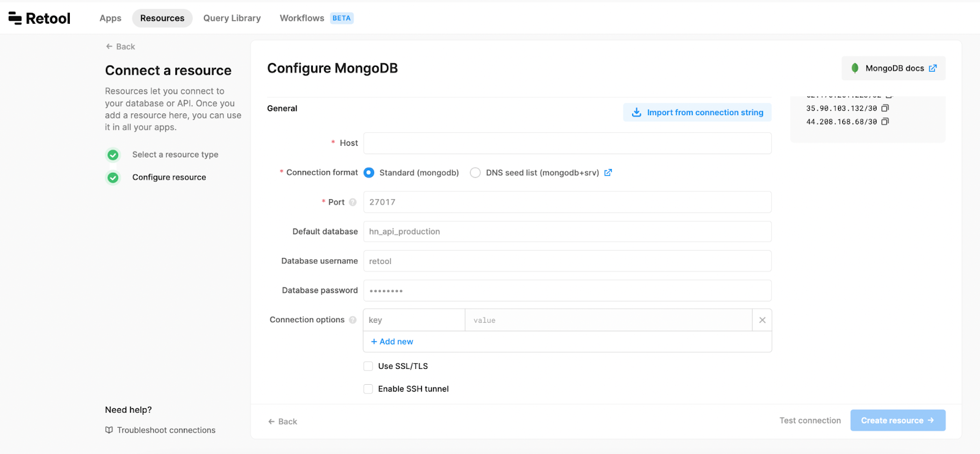Viewport: 980px width, 454px height.
Task: Check the Enable SSH tunnel option
Action: (368, 389)
